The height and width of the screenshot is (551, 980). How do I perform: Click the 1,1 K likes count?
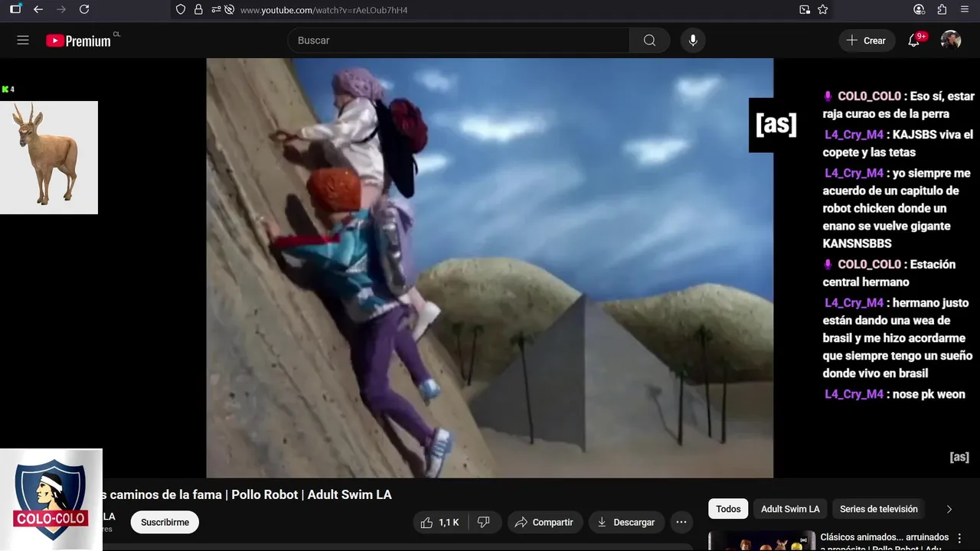click(449, 523)
